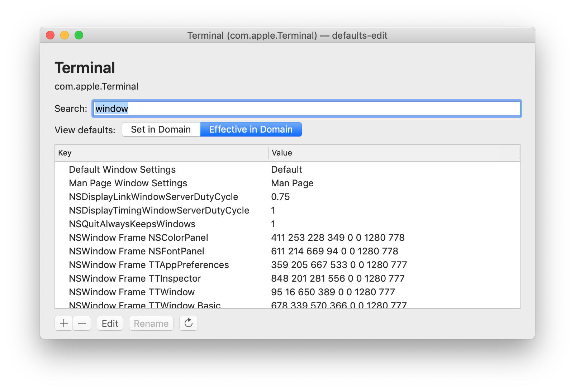This screenshot has height=392, width=575.
Task: Select the NSWindow Frame TTWindow key
Action: (x=132, y=292)
